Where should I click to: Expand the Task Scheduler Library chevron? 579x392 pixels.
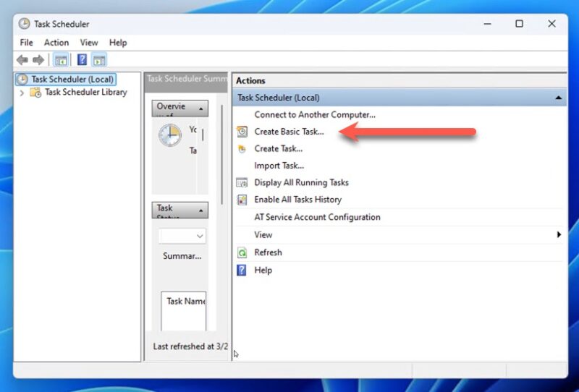click(x=22, y=93)
